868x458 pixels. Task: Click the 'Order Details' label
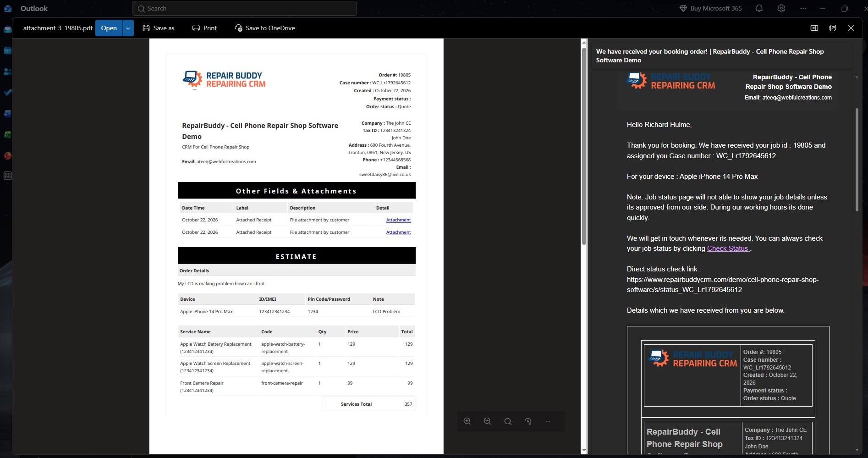(194, 271)
